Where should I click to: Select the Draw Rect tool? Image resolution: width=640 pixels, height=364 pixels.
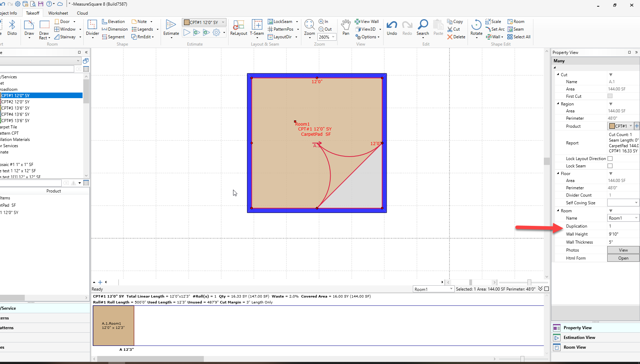44,25
